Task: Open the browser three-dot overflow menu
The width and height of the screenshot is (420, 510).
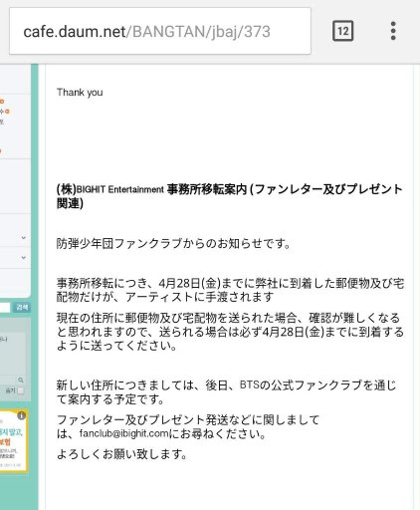Action: [393, 31]
